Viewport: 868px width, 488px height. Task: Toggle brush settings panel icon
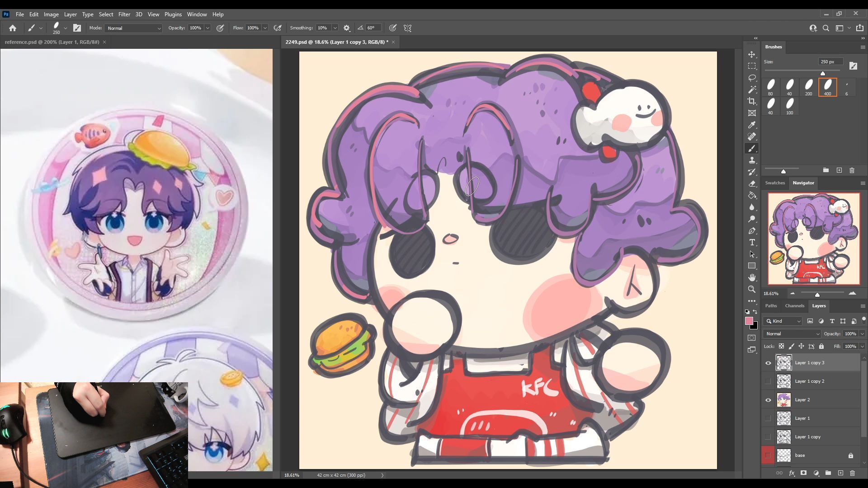tap(77, 28)
